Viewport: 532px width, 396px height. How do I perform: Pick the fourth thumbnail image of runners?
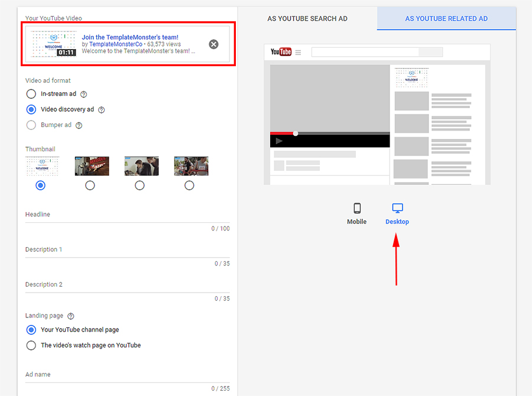tap(191, 166)
